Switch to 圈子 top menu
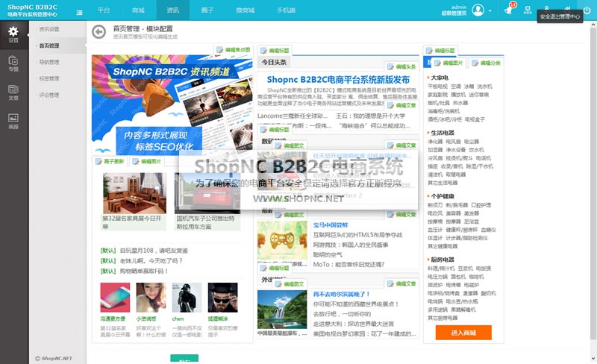The height and width of the screenshot is (364, 597). [x=207, y=10]
